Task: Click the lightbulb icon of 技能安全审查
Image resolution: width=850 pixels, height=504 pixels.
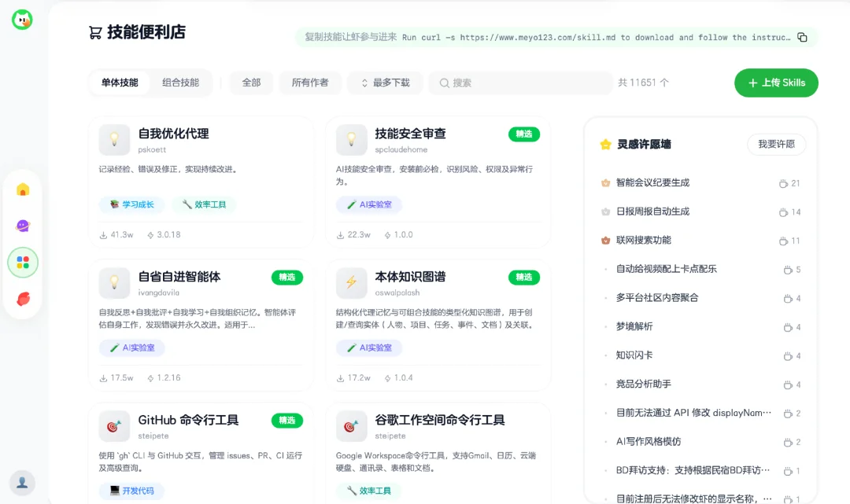Action: coord(351,140)
